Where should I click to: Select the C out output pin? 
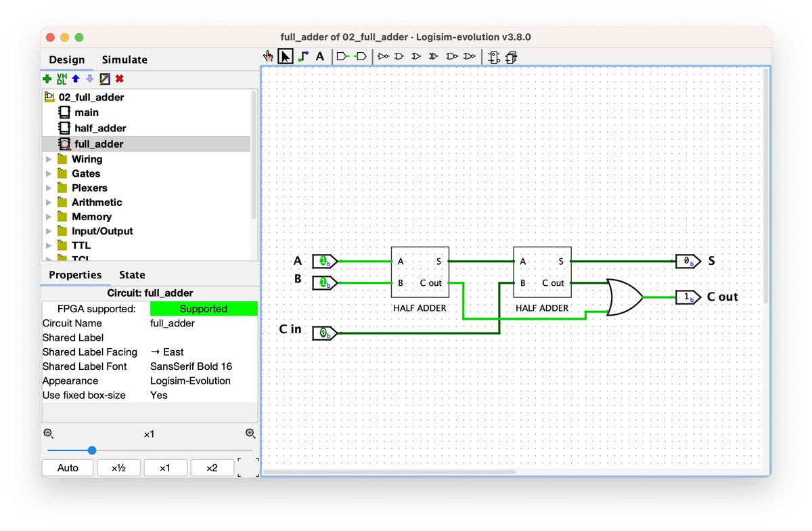click(x=688, y=297)
